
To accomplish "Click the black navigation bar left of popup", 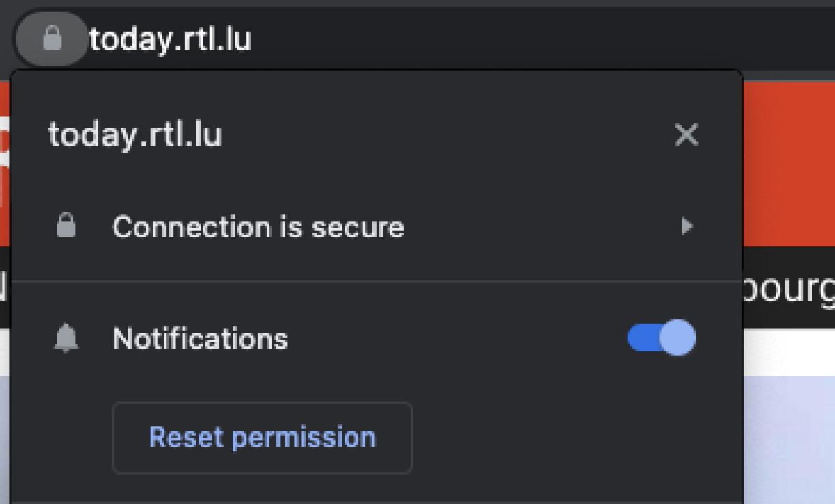I will tap(4, 288).
